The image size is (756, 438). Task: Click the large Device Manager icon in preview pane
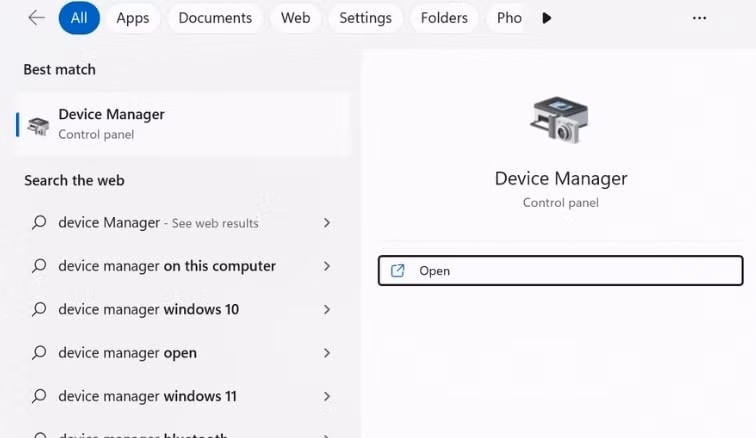[560, 120]
